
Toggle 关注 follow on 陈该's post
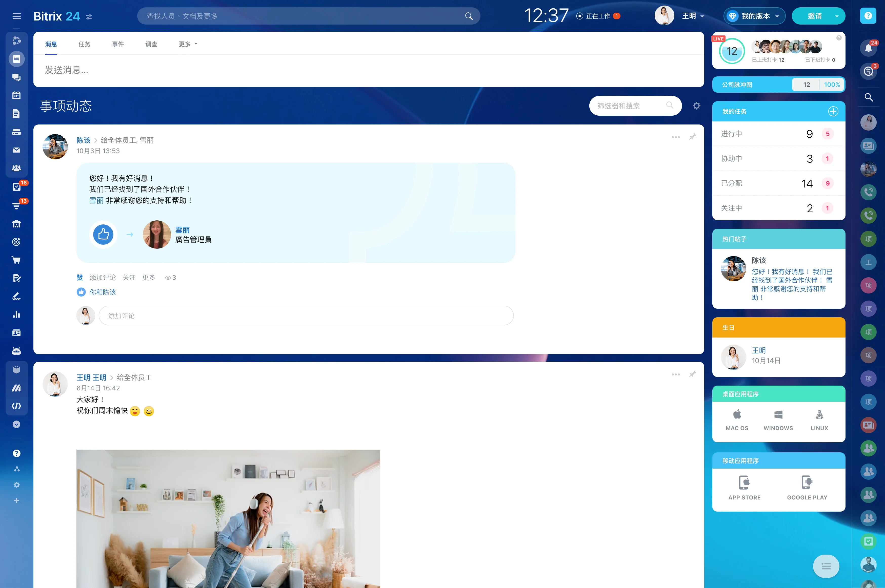point(129,278)
